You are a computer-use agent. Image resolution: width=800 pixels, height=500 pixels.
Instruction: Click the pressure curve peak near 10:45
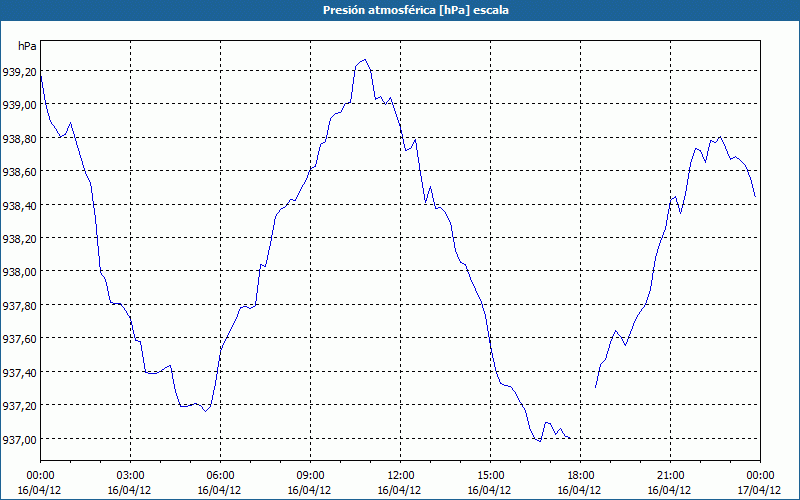364,60
